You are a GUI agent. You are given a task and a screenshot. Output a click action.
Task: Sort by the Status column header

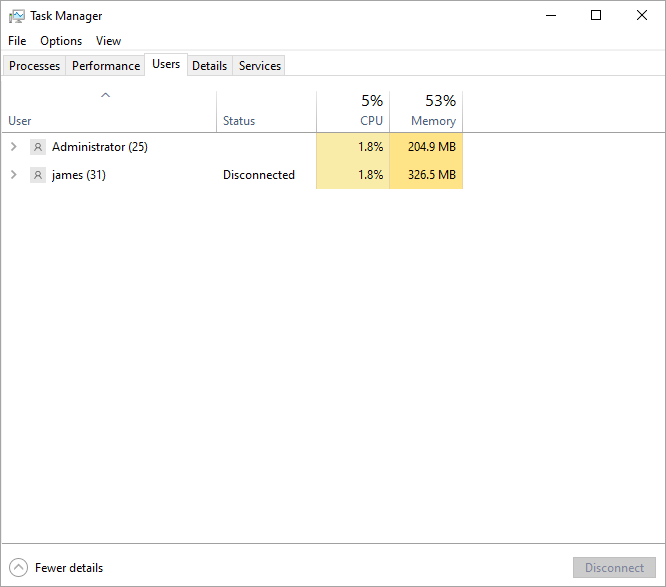[x=266, y=111]
